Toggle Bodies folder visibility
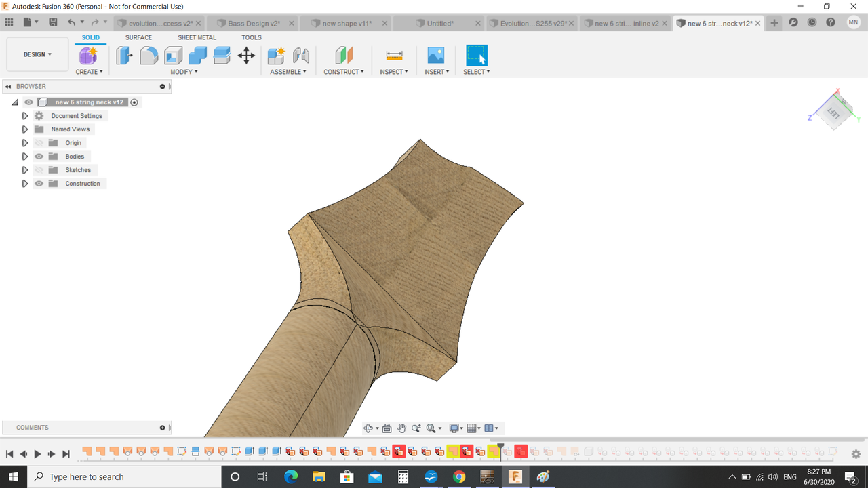Screen dimensions: 868x488 (39, 157)
